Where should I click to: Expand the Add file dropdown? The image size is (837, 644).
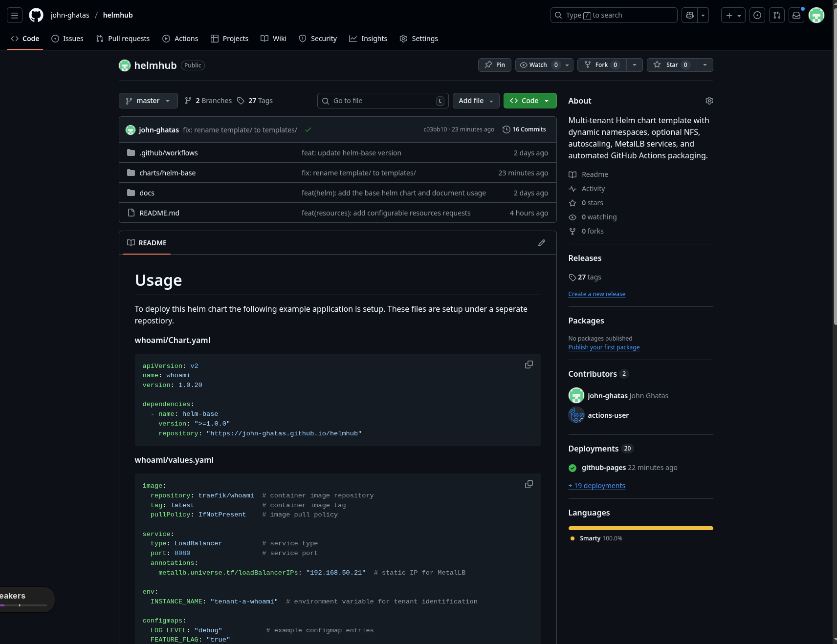[476, 101]
